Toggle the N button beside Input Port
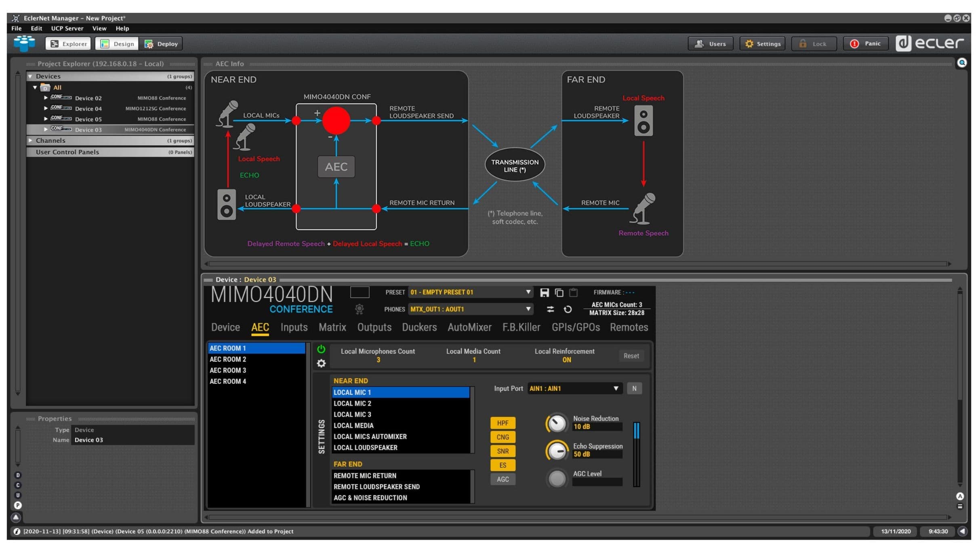Viewport: 980px width, 551px height. tap(634, 388)
